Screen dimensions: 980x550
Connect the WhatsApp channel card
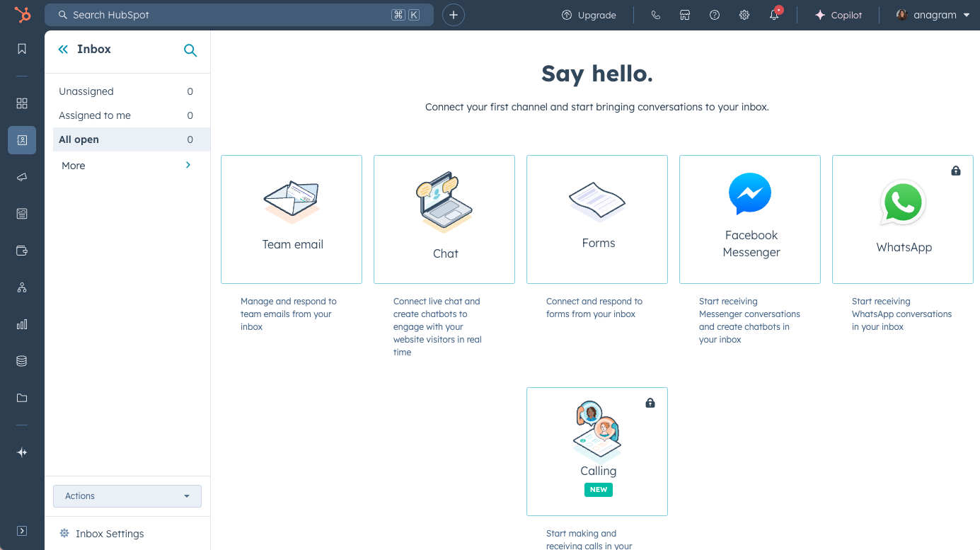[x=903, y=219]
